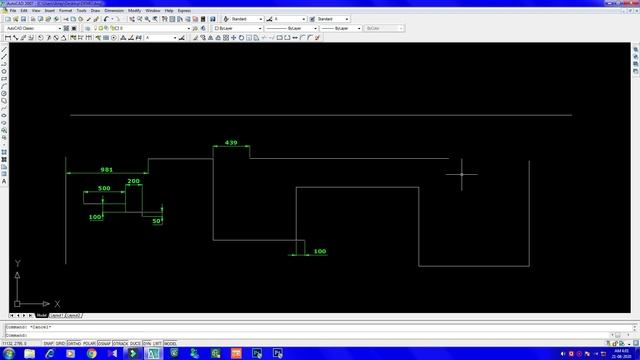Open the table style Standard dropdown

tap(333, 19)
